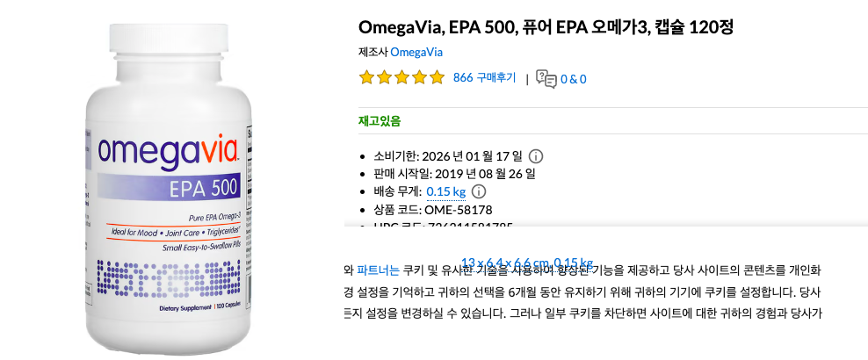Viewport: 868px width, 360px height.
Task: Click the 13 x 6.4 x 6.6 cm dimensions link
Action: (526, 262)
